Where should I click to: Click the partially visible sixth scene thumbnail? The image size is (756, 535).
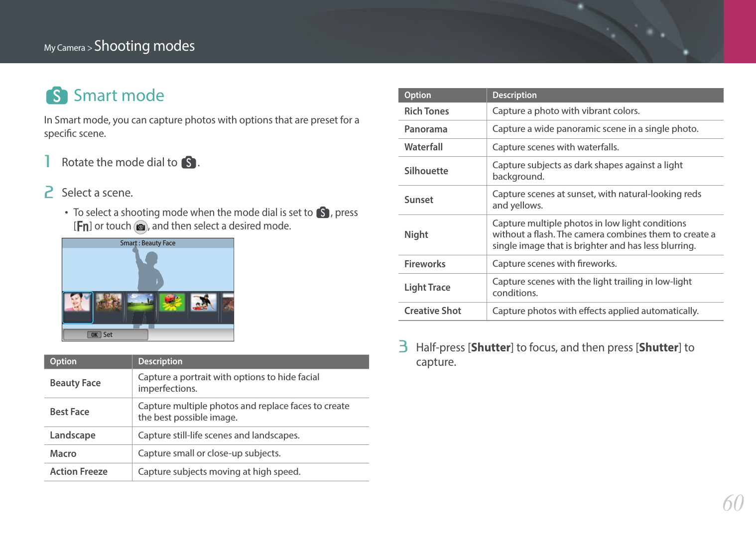coord(228,302)
